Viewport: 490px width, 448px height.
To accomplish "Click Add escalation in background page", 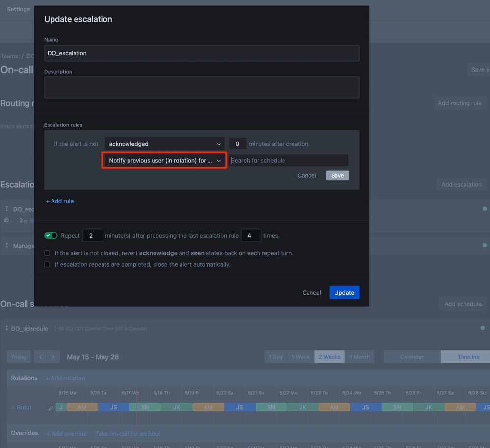I will (x=461, y=184).
